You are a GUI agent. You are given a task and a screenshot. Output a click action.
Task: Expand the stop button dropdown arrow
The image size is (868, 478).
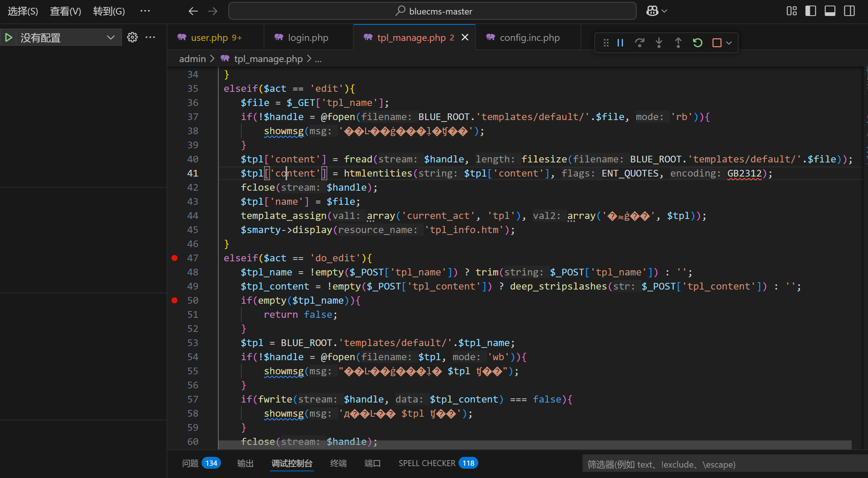click(x=729, y=43)
